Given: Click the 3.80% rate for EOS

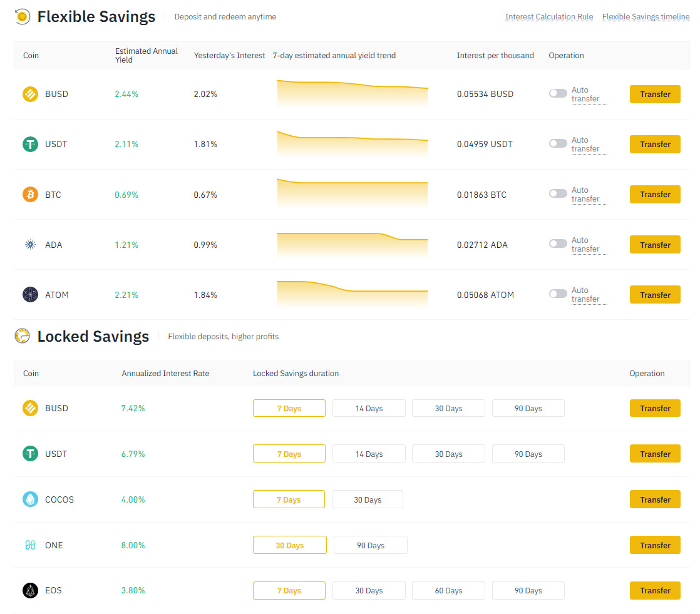Looking at the screenshot, I should click(x=133, y=590).
